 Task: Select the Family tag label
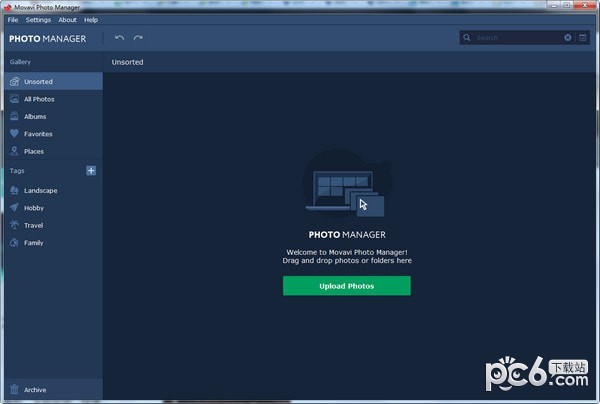coord(33,243)
